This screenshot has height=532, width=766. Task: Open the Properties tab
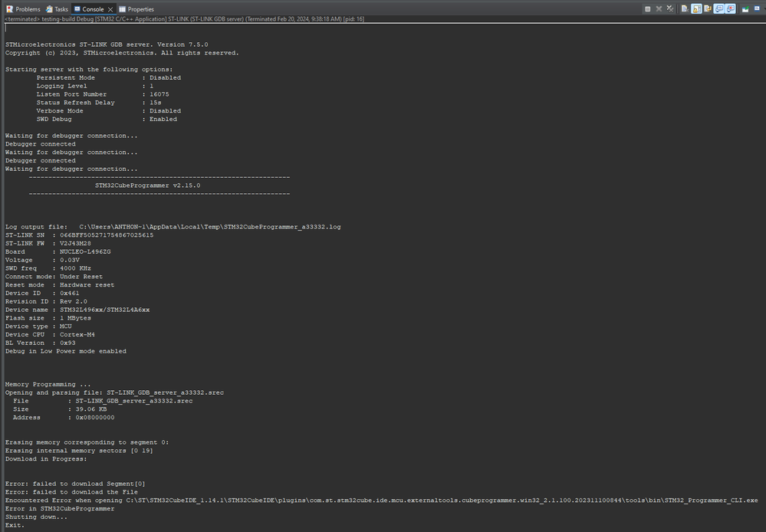click(140, 9)
